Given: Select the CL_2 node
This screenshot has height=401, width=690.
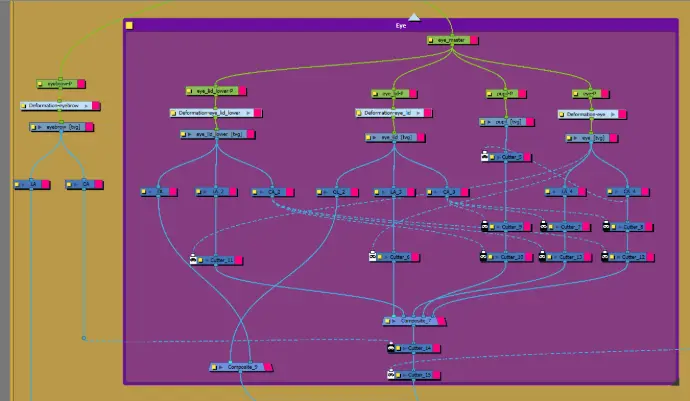Looking at the screenshot, I should click(337, 192).
